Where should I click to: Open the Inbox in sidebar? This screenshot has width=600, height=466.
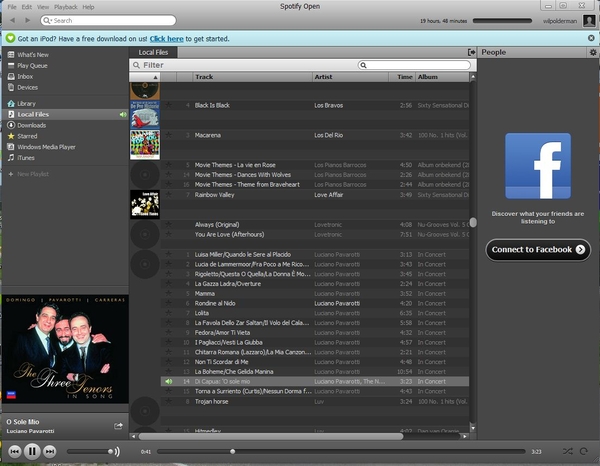pyautogui.click(x=25, y=76)
